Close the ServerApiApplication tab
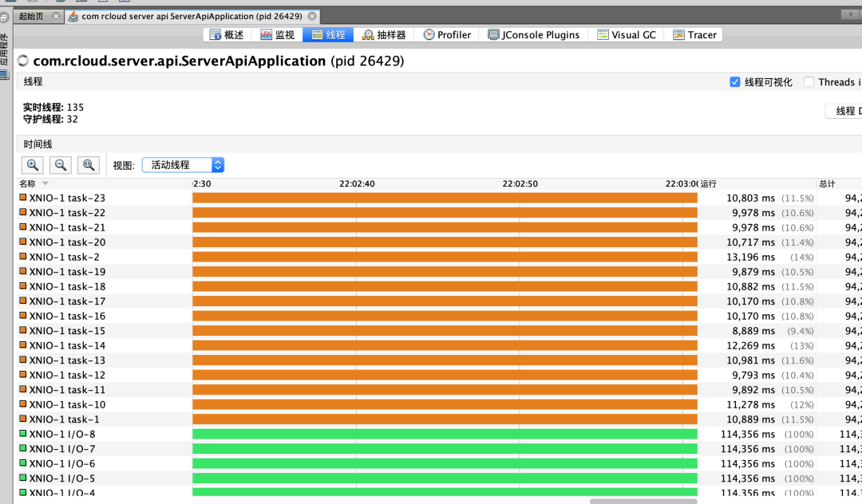Image resolution: width=862 pixels, height=504 pixels. [x=311, y=16]
